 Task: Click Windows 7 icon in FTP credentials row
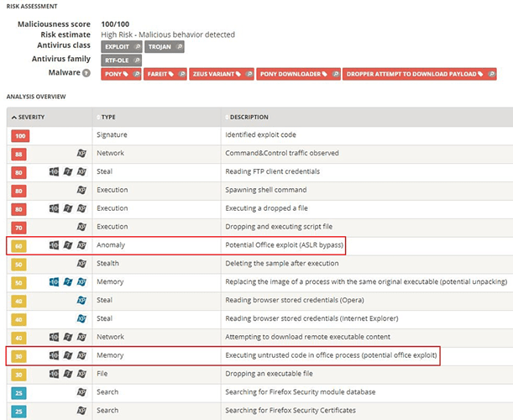68,171
